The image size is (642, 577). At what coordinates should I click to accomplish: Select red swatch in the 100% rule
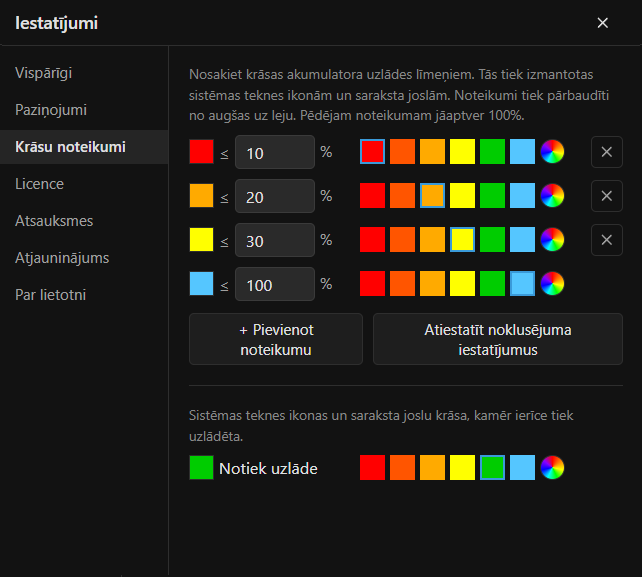click(x=373, y=283)
